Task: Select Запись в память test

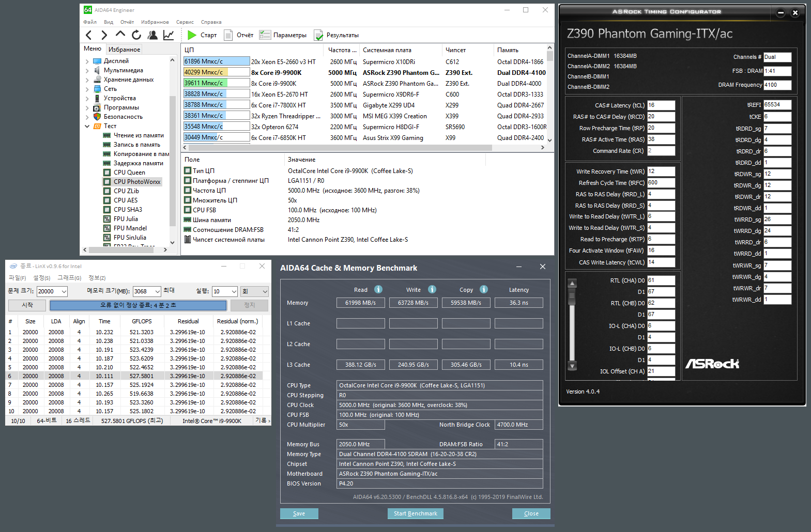Action: 137,145
